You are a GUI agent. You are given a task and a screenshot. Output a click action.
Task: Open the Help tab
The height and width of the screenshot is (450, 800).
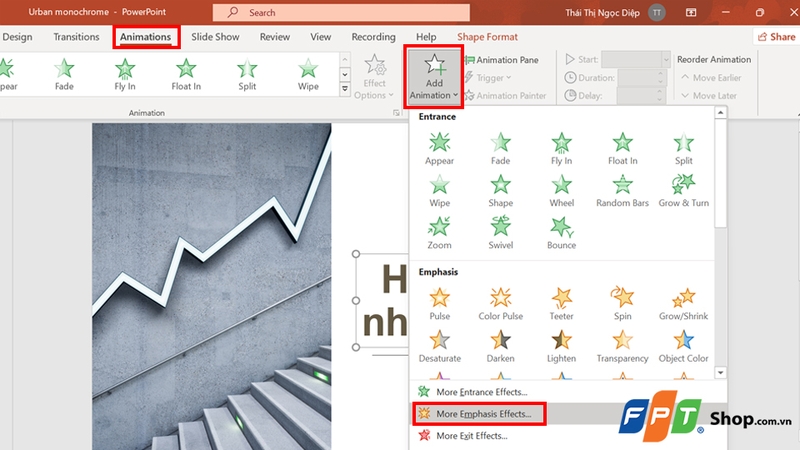tap(426, 37)
